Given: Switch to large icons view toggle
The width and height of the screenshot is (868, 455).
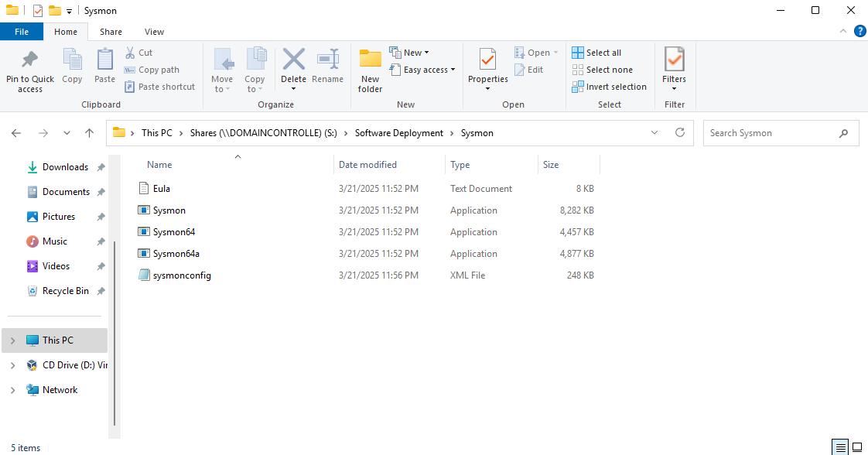Looking at the screenshot, I should coord(857,447).
